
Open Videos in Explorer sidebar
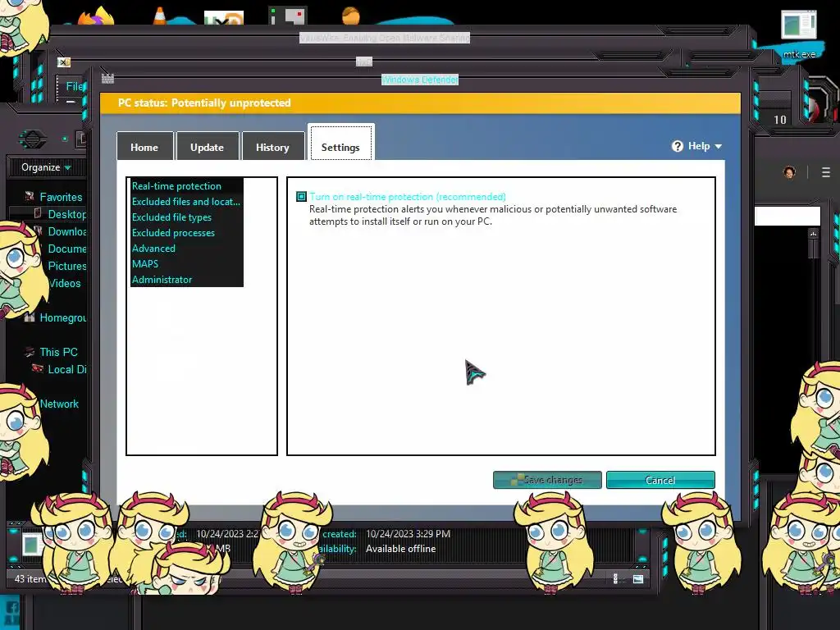[x=65, y=283]
